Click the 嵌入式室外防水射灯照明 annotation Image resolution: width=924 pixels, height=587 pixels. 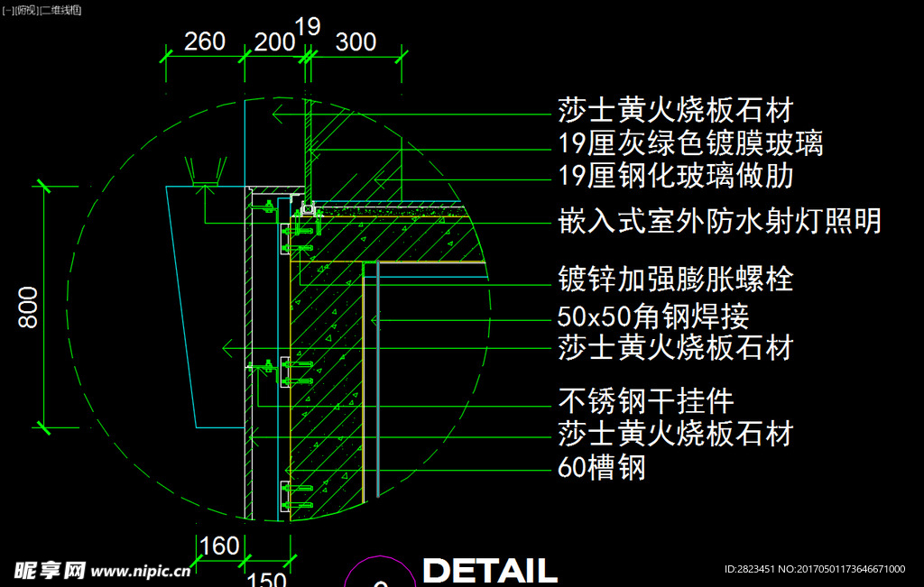(719, 222)
